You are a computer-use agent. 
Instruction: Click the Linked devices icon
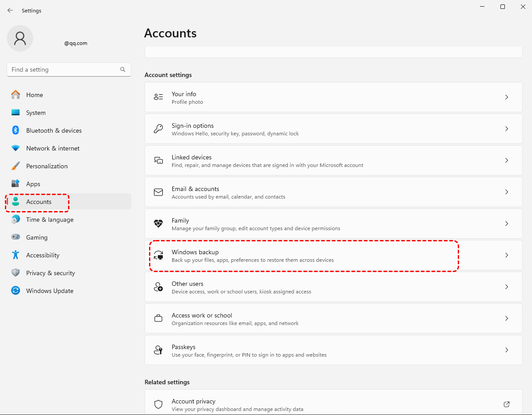coord(158,160)
